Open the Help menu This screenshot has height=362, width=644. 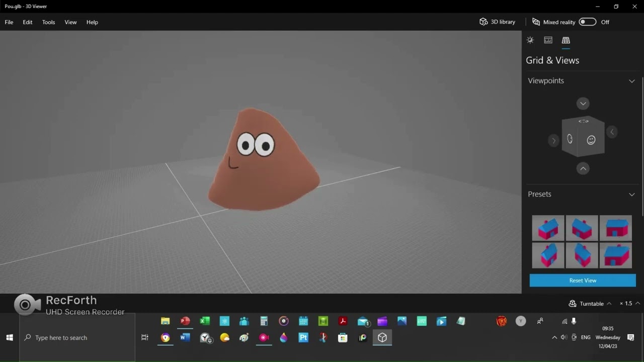[x=92, y=22]
